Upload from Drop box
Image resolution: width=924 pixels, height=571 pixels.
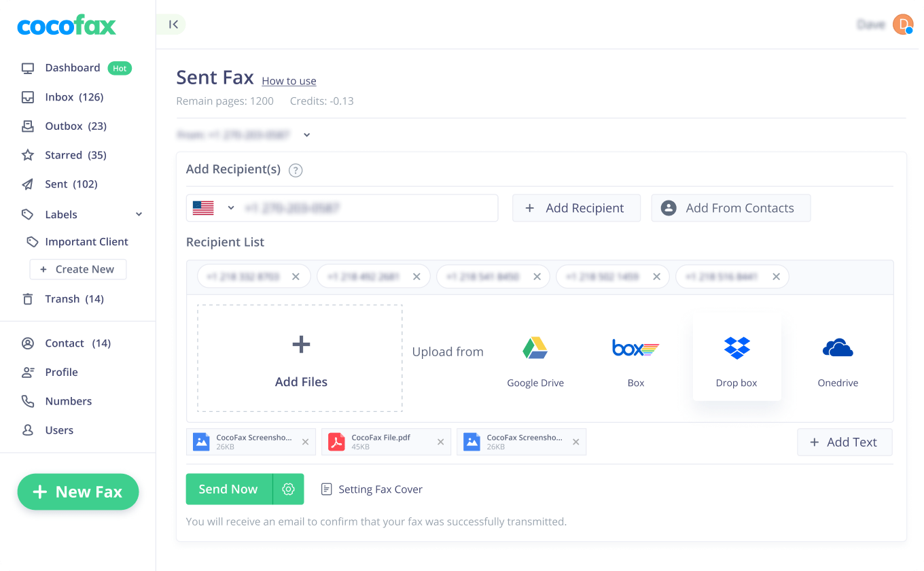pyautogui.click(x=736, y=357)
